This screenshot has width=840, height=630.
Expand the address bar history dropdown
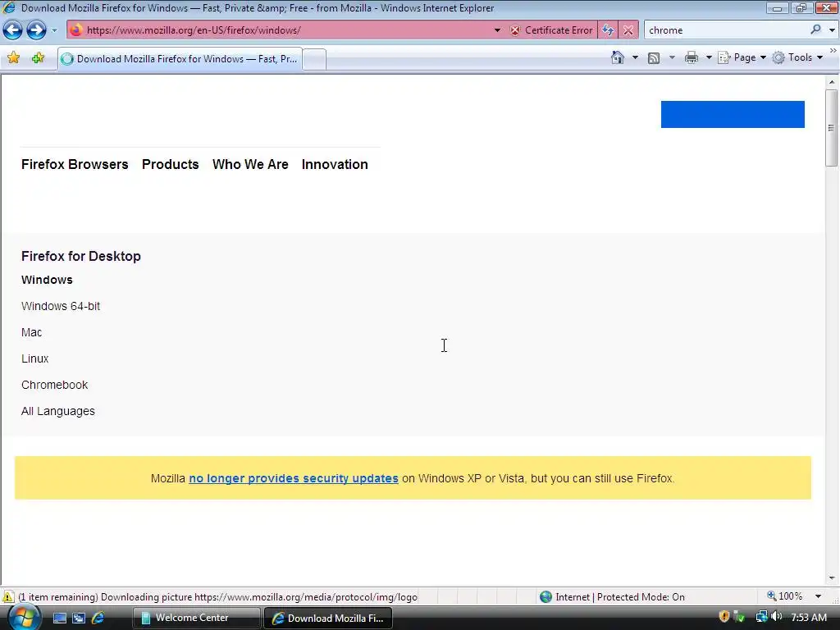coord(497,30)
